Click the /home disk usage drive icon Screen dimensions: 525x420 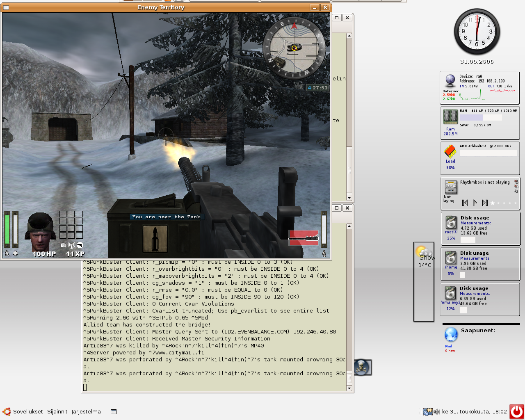click(x=451, y=258)
